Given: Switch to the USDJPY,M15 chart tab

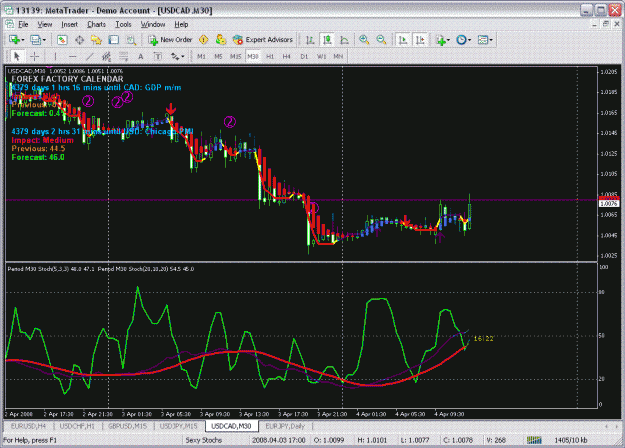Looking at the screenshot, I should pyautogui.click(x=178, y=426).
